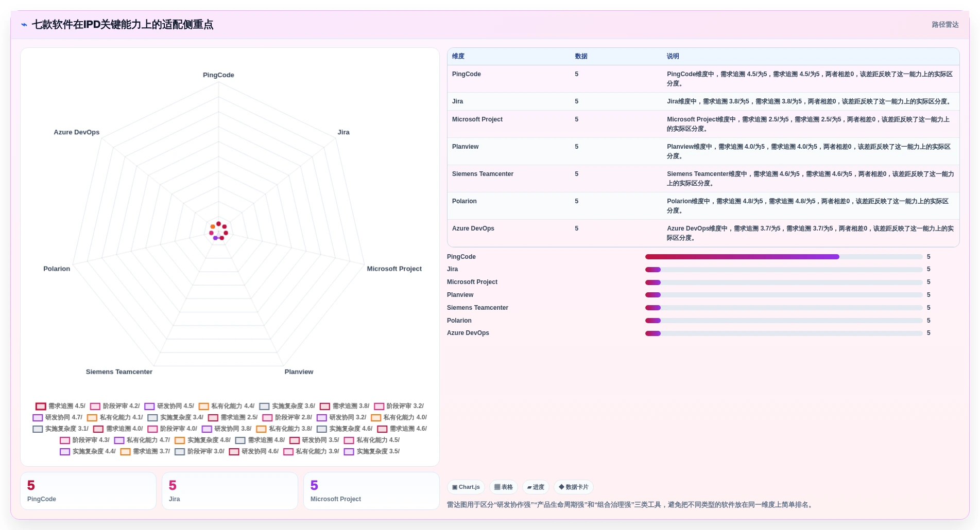Toggle the 实施复杂度 4.6/ legend entry
The image size is (980, 530).
(x=345, y=429)
